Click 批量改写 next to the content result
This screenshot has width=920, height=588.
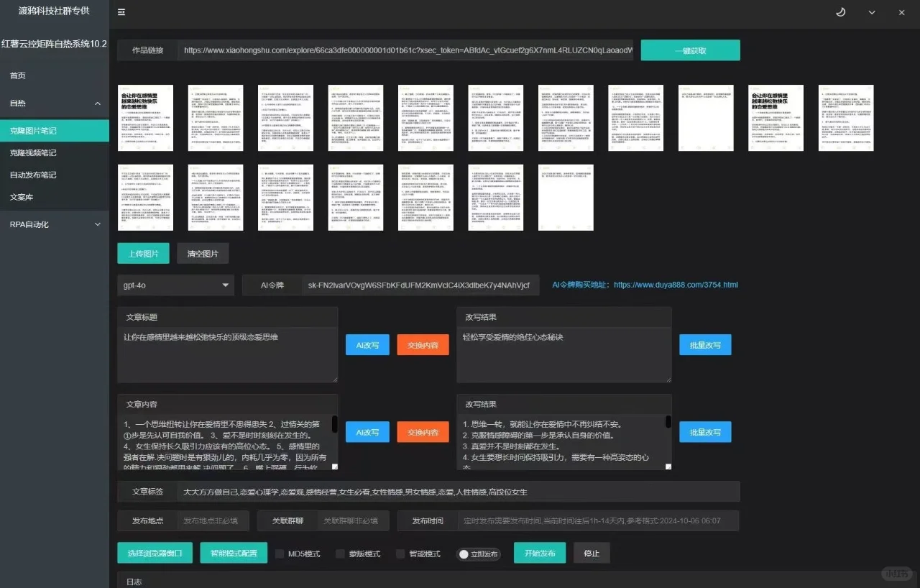click(705, 432)
